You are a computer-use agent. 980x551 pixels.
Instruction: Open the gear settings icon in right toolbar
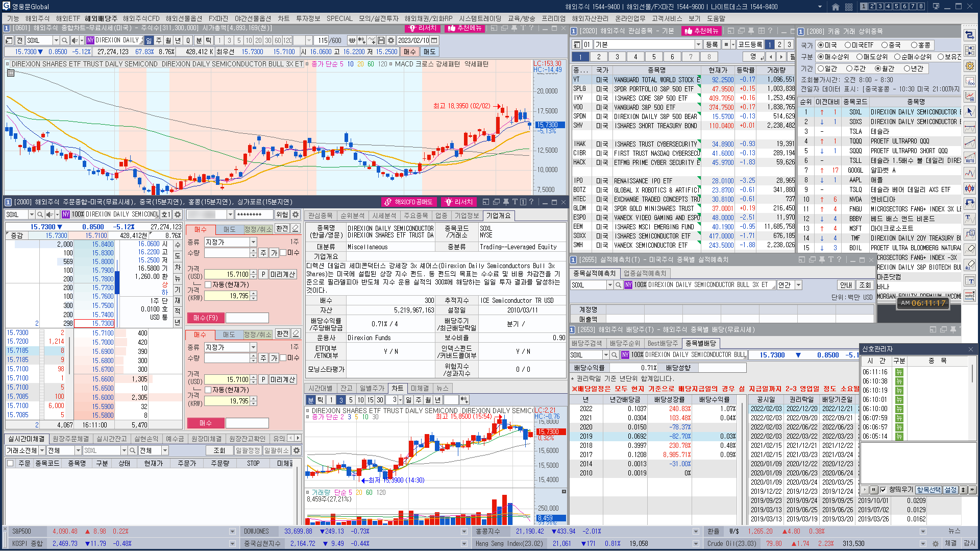(x=970, y=66)
